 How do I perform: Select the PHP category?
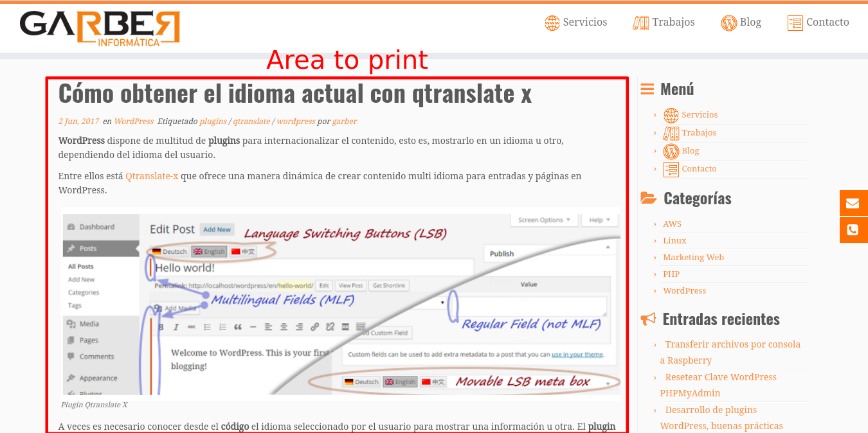tap(671, 274)
